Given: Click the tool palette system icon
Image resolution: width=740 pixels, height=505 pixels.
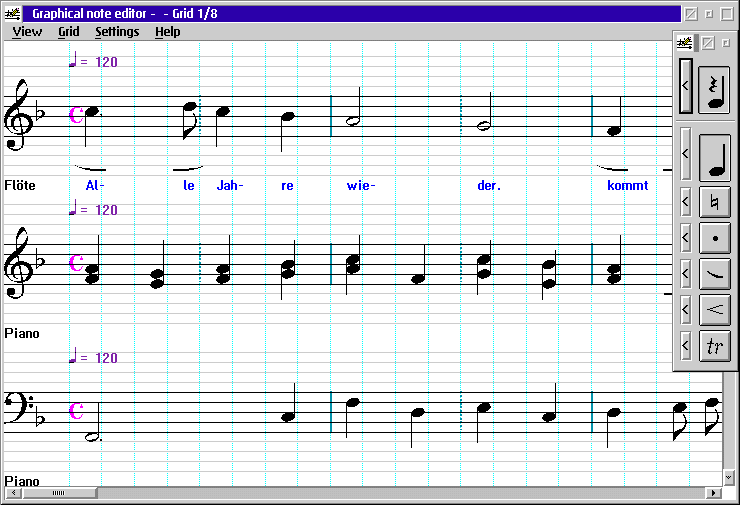Looking at the screenshot, I should pos(684,43).
